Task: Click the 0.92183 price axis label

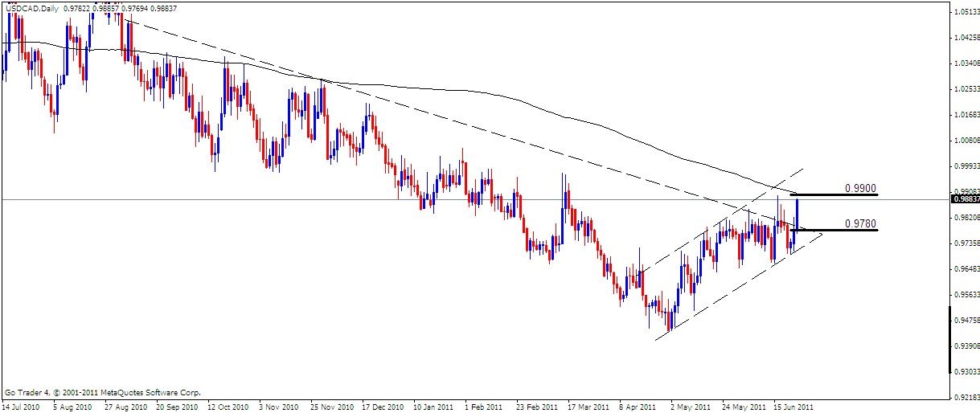Action: pyautogui.click(x=966, y=398)
